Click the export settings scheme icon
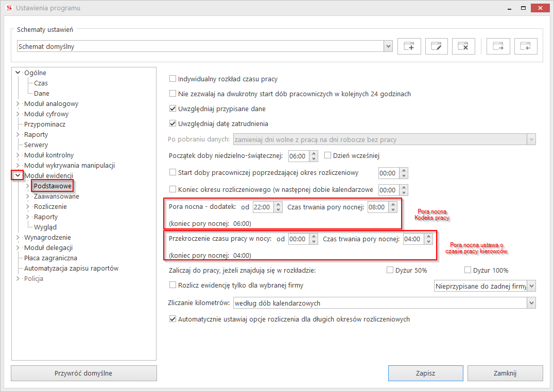This screenshot has width=554, height=392. click(x=498, y=46)
